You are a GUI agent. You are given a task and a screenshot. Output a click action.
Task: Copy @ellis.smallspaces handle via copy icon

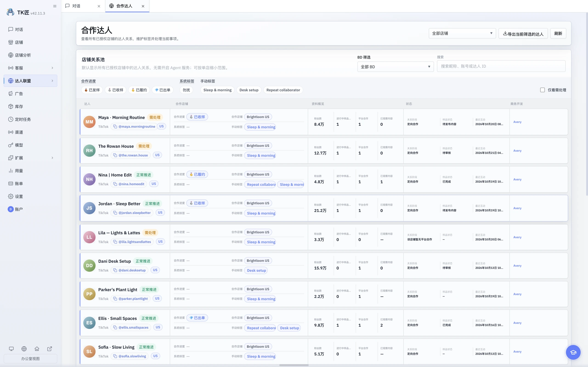[x=115, y=327]
